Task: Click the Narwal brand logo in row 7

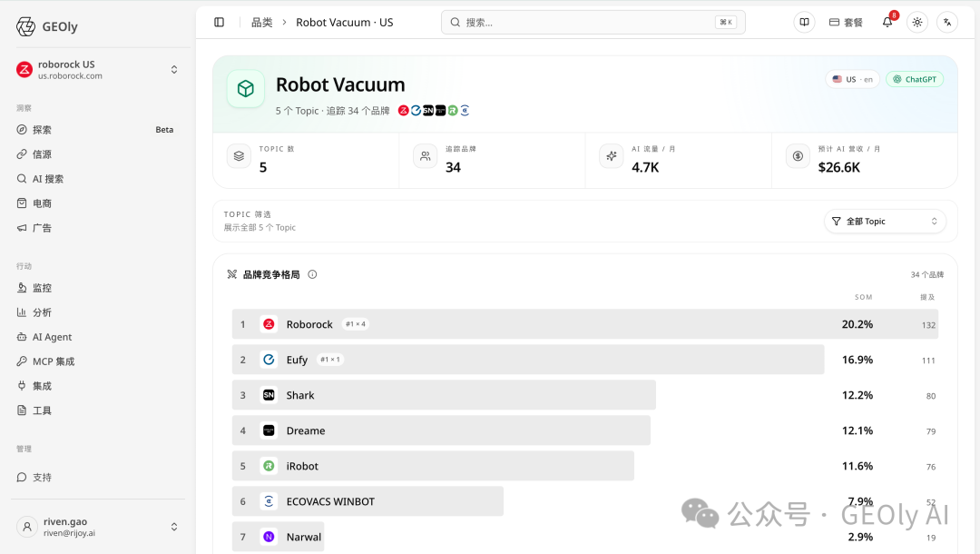Action: click(x=269, y=537)
